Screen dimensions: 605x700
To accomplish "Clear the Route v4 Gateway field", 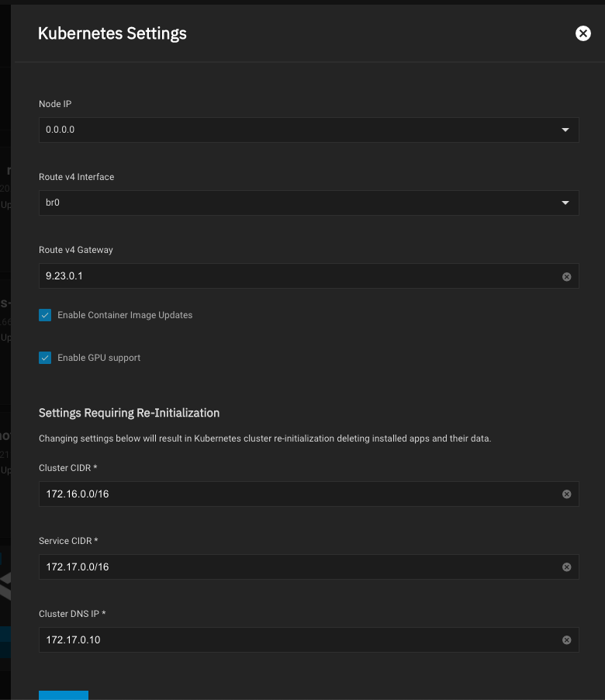I will tap(567, 277).
